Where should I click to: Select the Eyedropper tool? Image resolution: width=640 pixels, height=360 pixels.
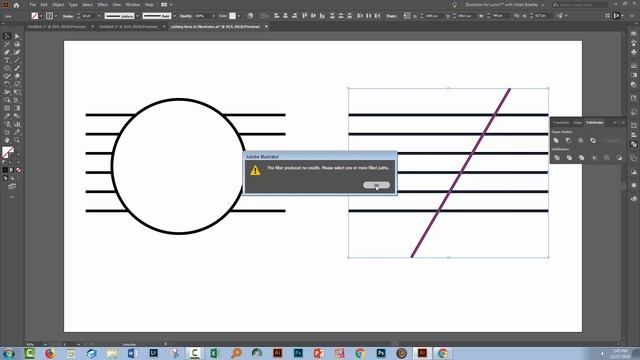(x=7, y=116)
